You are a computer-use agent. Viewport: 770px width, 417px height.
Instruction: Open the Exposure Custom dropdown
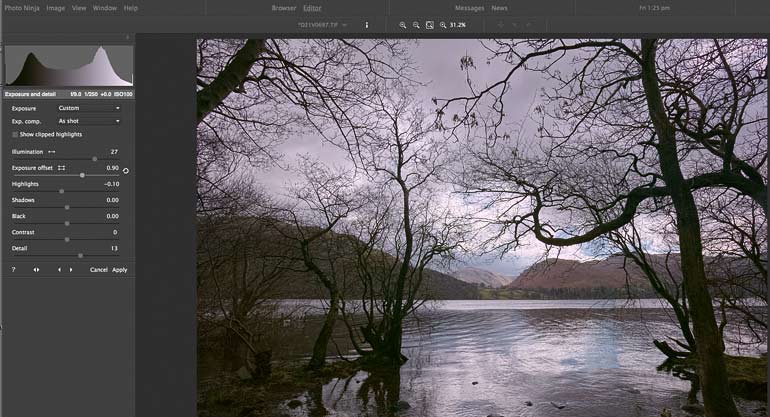(89, 108)
